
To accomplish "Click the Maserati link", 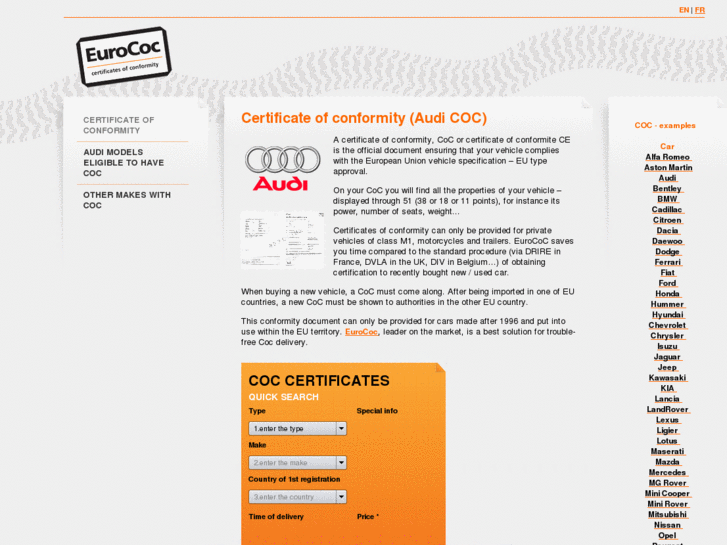I will click(x=668, y=451).
